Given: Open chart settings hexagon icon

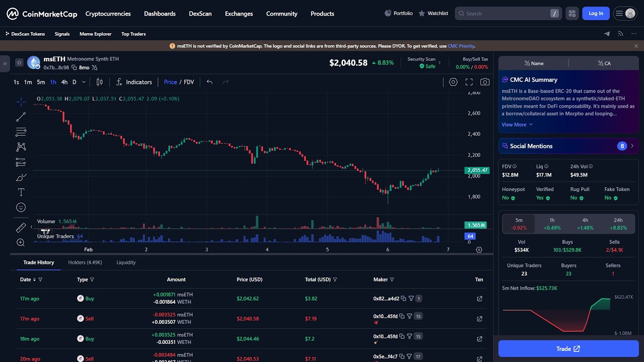Looking at the screenshot, I should click(x=453, y=82).
